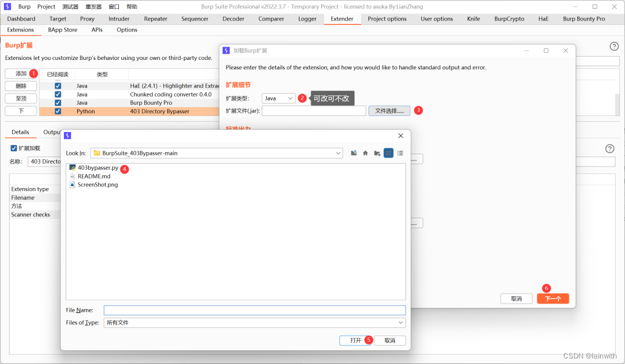Select the 403bypasser.py file icon
Image resolution: width=625 pixels, height=364 pixels.
click(73, 168)
